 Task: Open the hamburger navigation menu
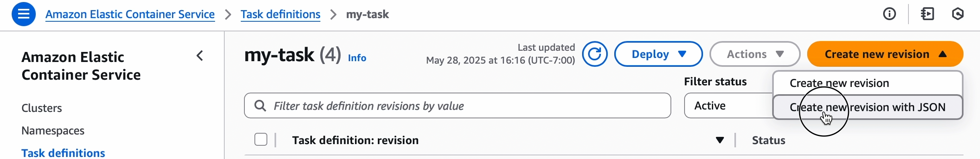24,14
